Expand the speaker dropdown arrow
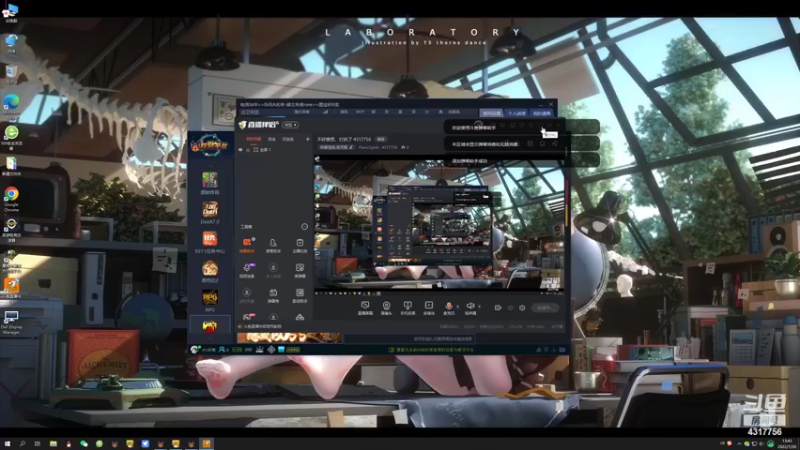 tap(478, 306)
